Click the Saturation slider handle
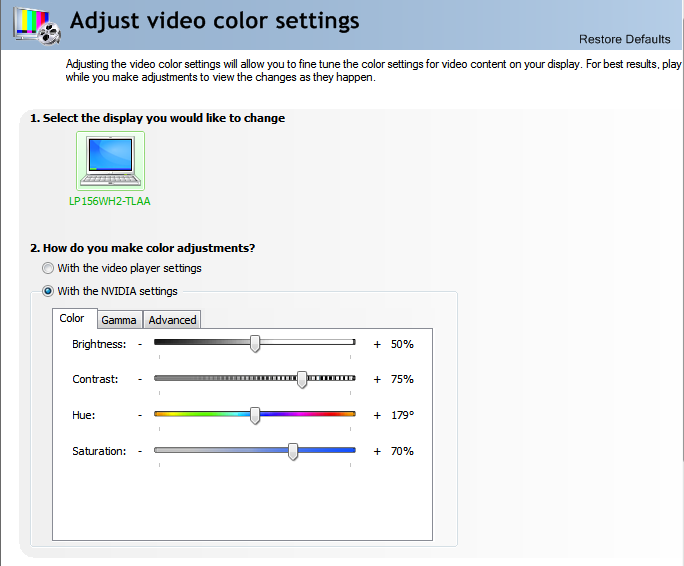The height and width of the screenshot is (566, 684). pyautogui.click(x=293, y=451)
